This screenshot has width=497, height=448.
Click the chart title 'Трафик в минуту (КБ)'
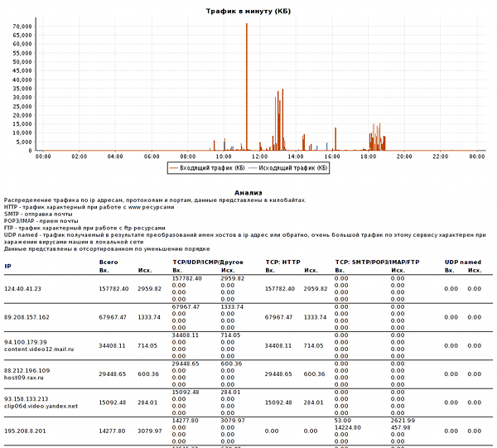[248, 12]
